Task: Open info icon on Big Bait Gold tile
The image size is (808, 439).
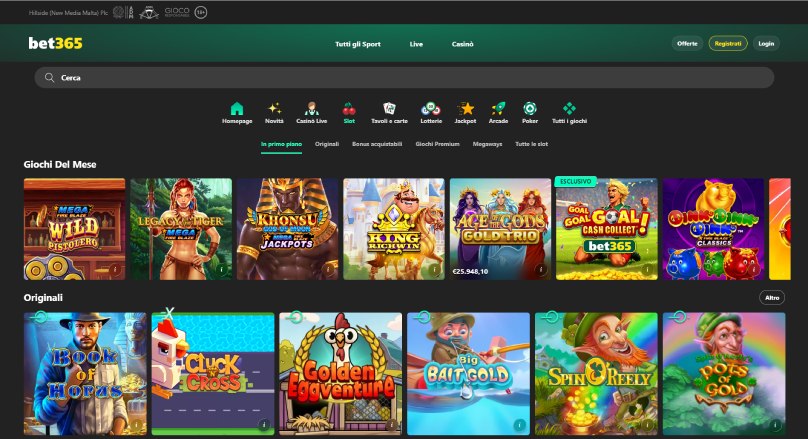Action: tap(519, 425)
